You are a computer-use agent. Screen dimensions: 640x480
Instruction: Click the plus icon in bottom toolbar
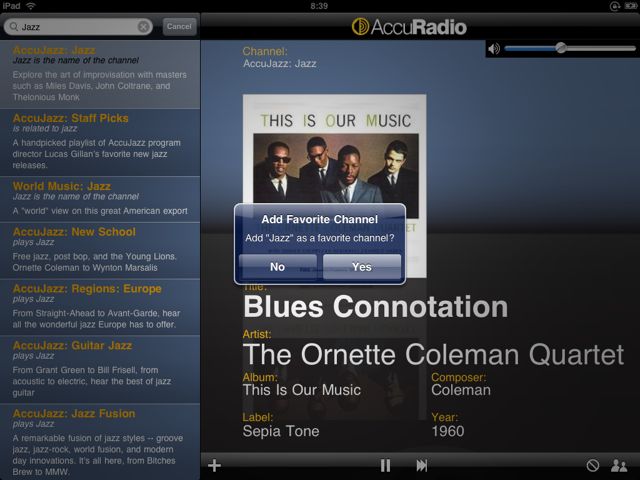(214, 465)
